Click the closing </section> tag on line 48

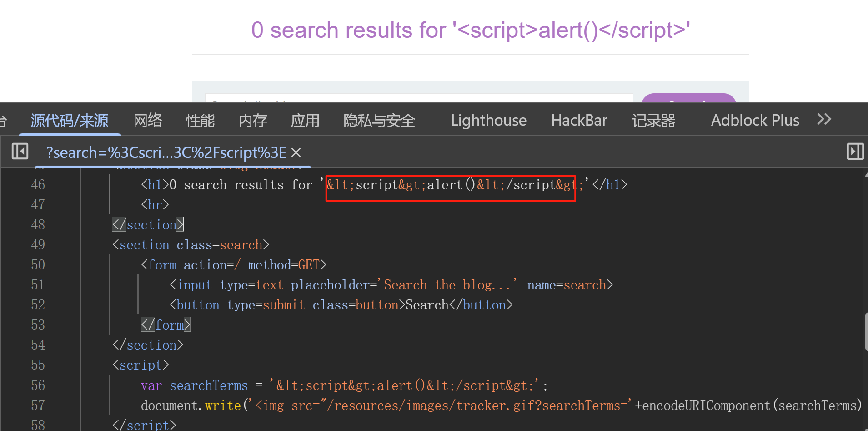pyautogui.click(x=148, y=225)
